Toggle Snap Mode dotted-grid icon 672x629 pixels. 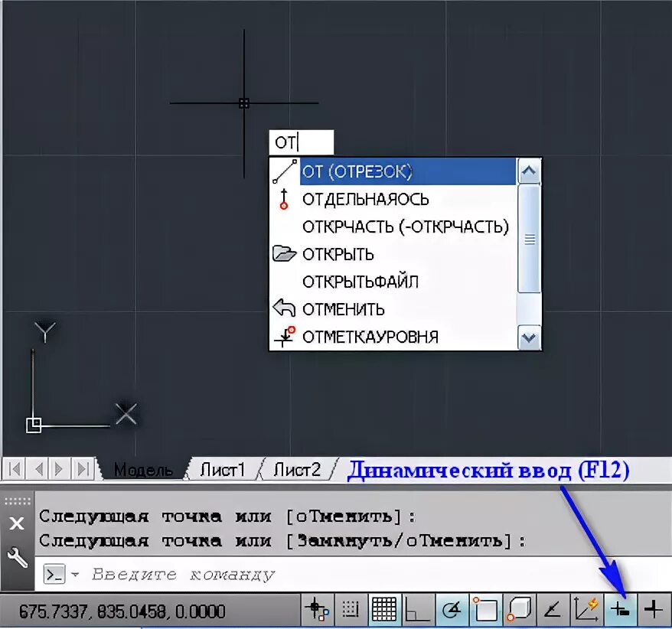[x=351, y=610]
